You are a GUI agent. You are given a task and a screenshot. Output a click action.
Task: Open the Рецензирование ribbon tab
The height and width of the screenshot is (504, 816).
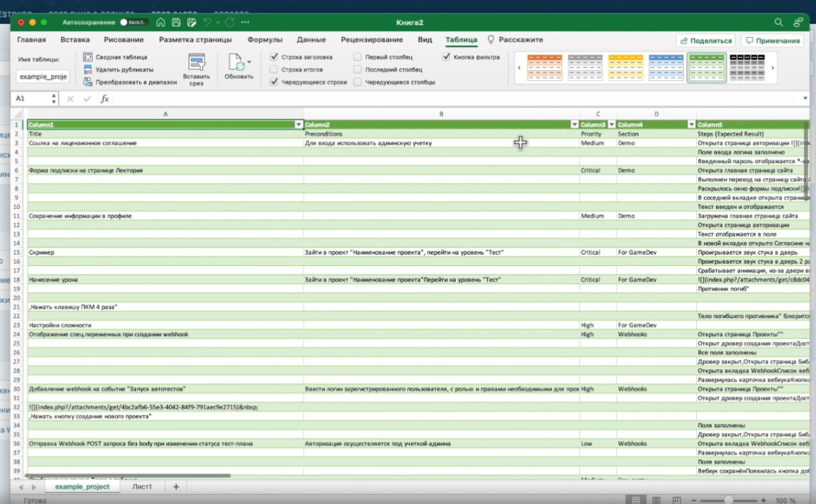(x=372, y=40)
